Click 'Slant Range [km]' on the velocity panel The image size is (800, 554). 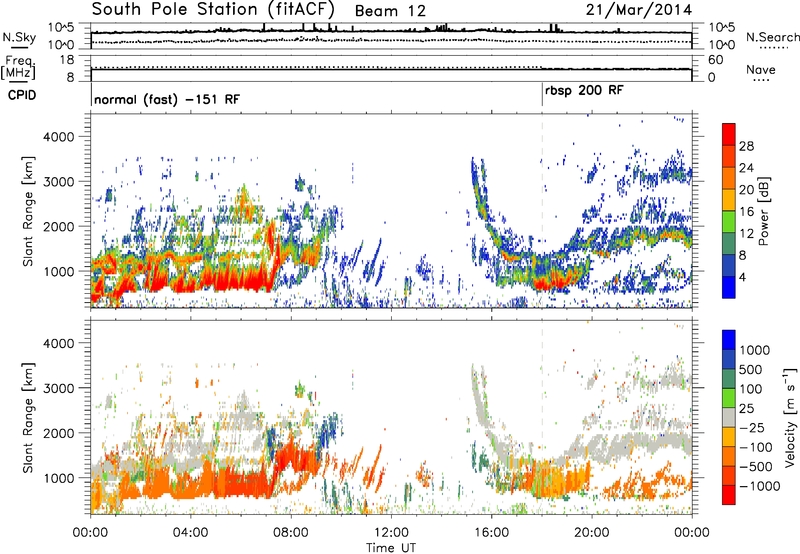click(28, 417)
